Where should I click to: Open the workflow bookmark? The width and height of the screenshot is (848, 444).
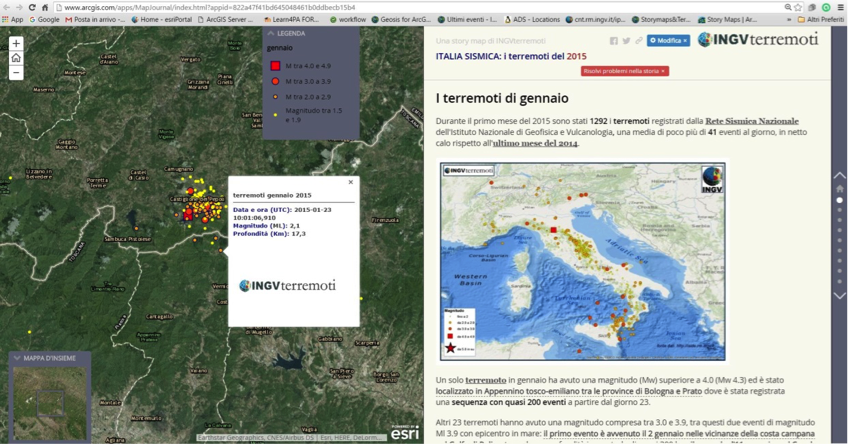pyautogui.click(x=348, y=19)
